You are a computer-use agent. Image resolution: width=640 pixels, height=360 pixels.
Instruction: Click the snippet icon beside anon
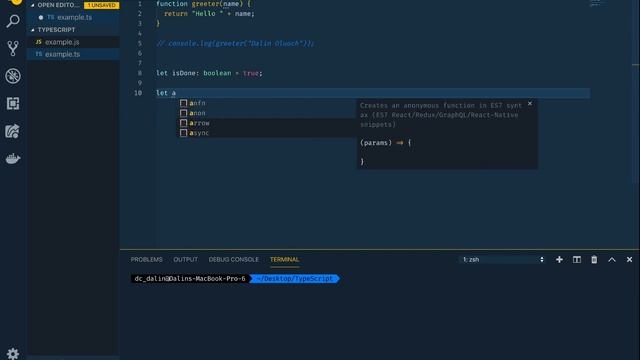(x=184, y=113)
